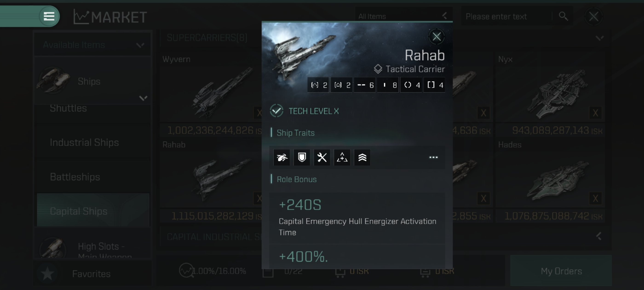Open the three-dot more traits menu
Image resolution: width=644 pixels, height=290 pixels.
[433, 157]
